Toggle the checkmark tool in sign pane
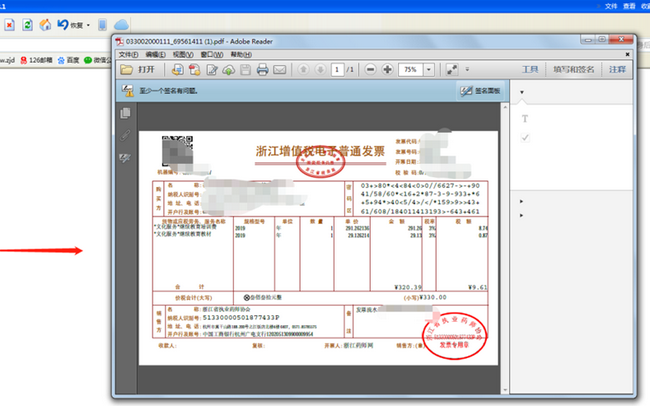Image resolution: width=650 pixels, height=406 pixels. pos(524,137)
